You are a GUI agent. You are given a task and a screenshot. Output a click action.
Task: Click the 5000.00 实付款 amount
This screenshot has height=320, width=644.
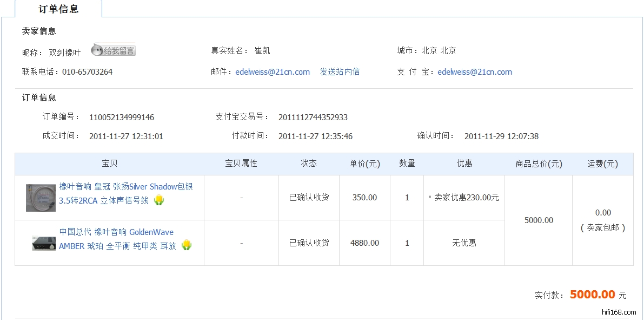click(x=592, y=295)
